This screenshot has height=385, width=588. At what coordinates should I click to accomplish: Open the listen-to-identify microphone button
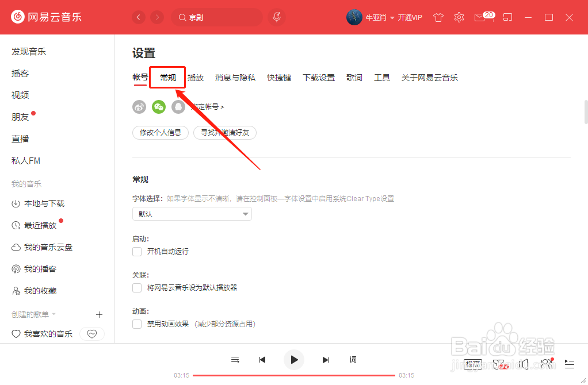(x=277, y=17)
